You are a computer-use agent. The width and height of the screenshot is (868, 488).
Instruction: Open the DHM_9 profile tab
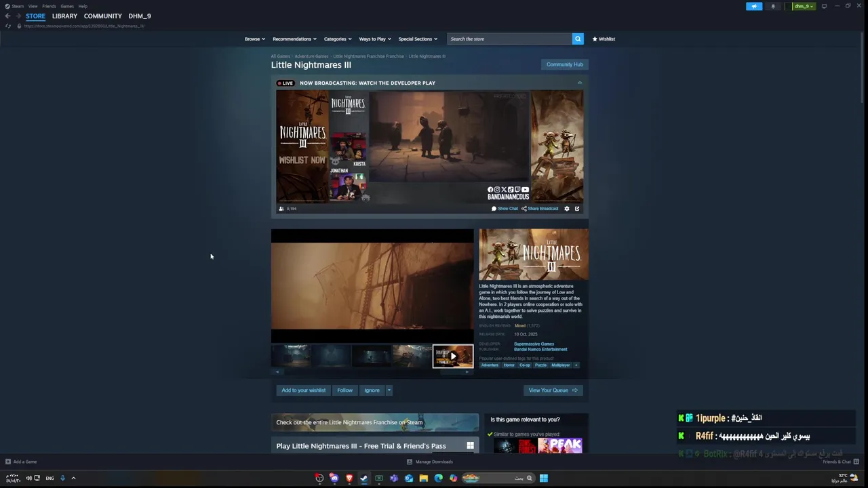pos(140,16)
